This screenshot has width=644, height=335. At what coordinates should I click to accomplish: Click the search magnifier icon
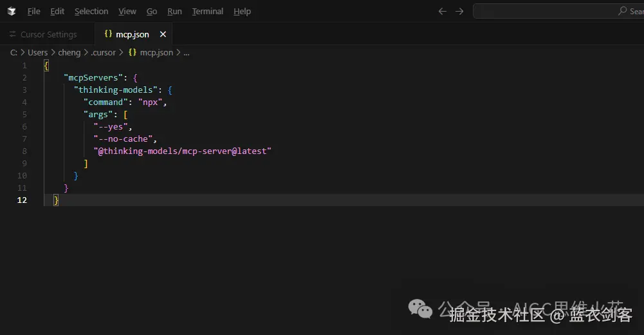point(623,11)
